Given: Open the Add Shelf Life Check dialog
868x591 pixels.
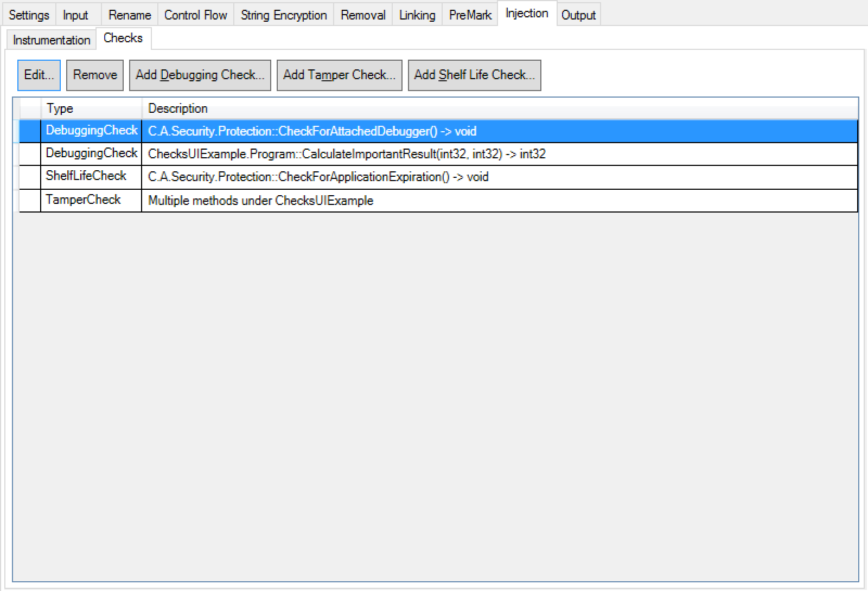Looking at the screenshot, I should pos(474,75).
